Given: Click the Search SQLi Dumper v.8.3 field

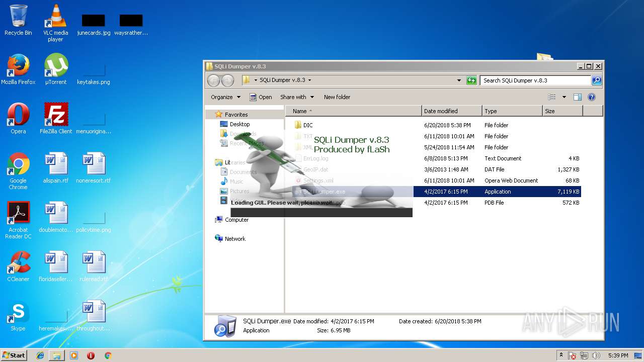Looking at the screenshot, I should pos(535,80).
